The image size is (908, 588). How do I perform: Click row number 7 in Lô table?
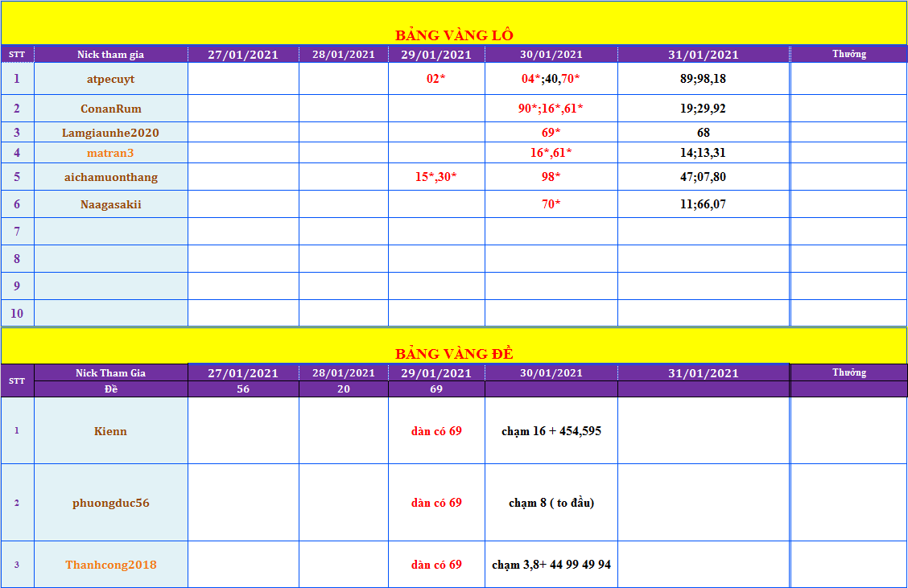(x=17, y=232)
